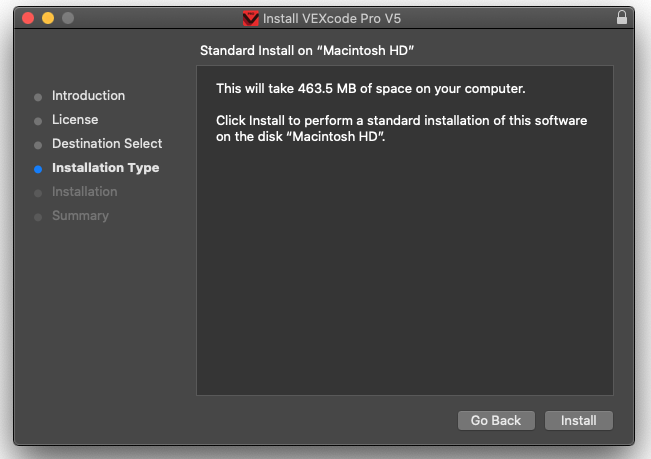
Task: Minimize the installer with the yellow button
Action: (48, 18)
